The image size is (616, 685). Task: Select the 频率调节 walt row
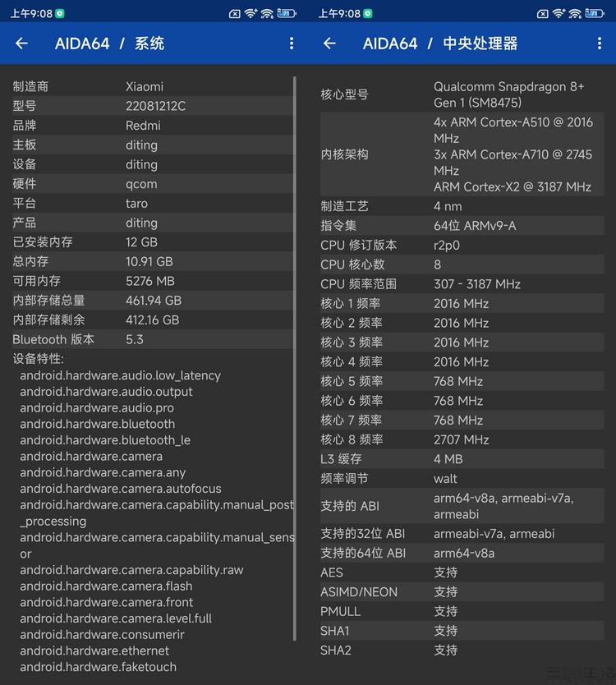[462, 478]
